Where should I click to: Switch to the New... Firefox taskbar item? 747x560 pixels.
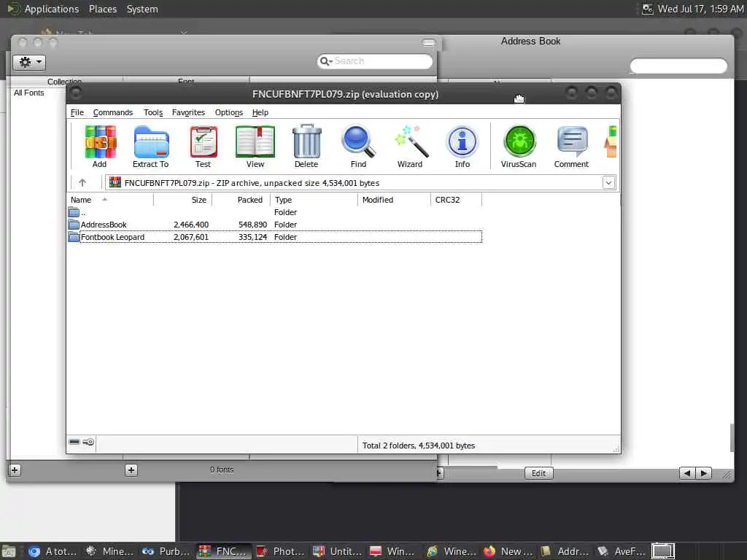[x=508, y=551]
